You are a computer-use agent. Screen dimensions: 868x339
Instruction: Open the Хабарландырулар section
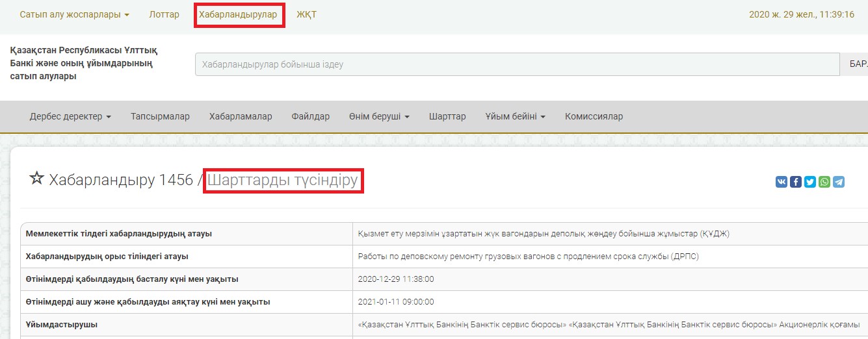click(x=238, y=14)
